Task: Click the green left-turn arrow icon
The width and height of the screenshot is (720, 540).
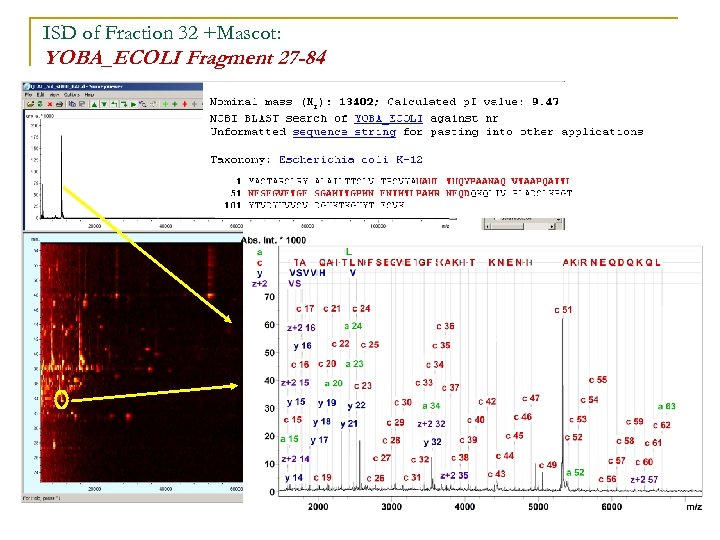Action: [114, 104]
